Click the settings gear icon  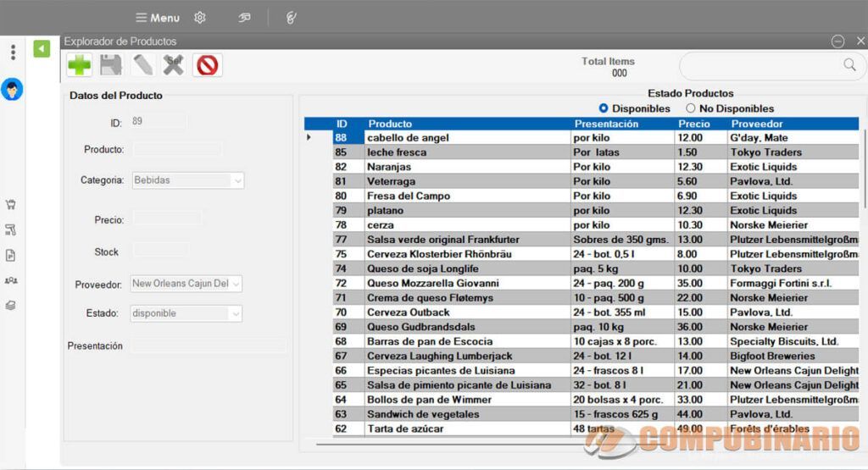coord(200,18)
